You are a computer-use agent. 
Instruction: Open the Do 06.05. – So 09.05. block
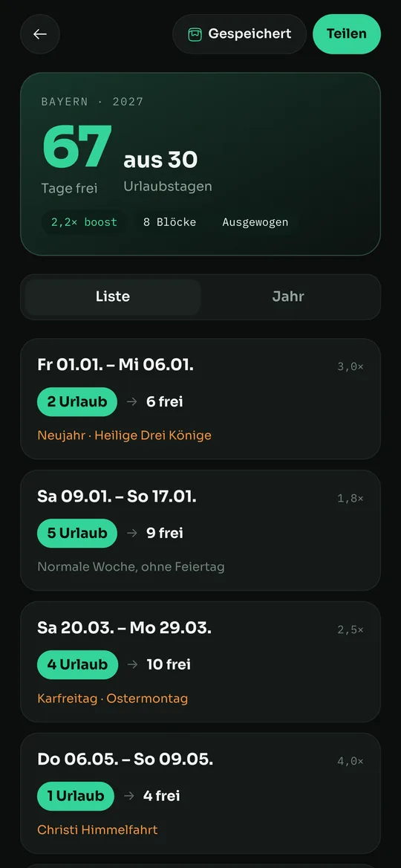[x=200, y=793]
